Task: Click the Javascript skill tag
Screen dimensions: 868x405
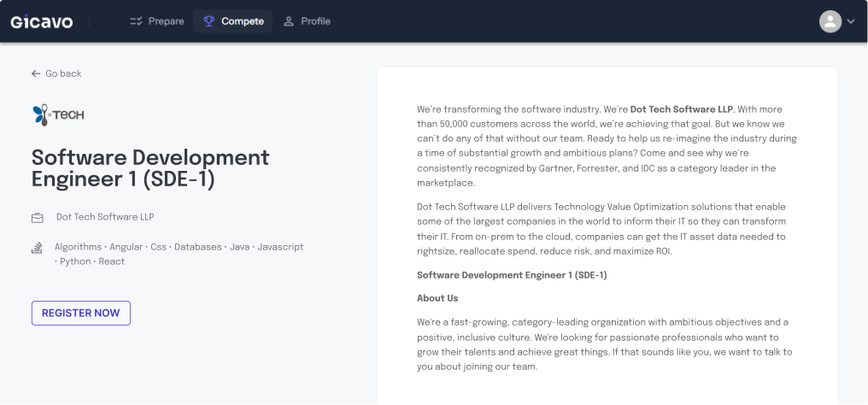Action: (x=280, y=247)
